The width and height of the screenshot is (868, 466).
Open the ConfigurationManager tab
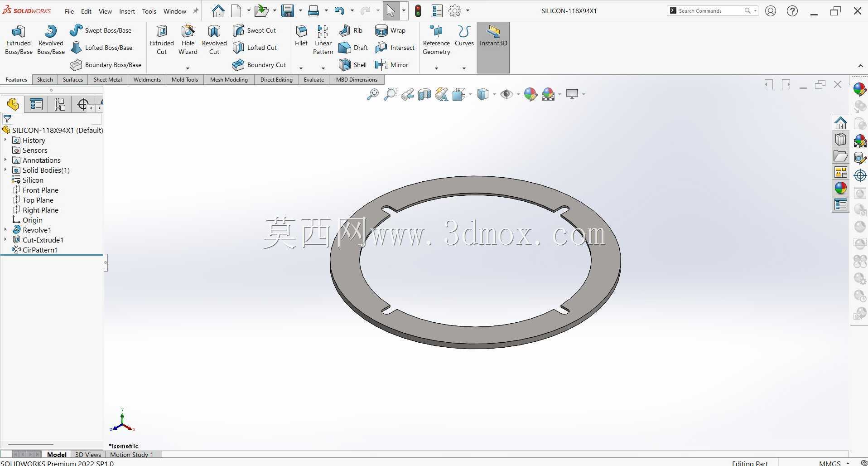point(60,105)
